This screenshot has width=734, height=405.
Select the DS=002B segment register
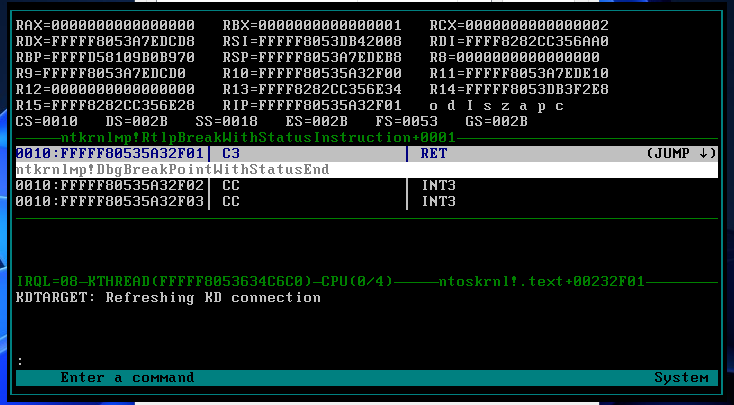pos(137,121)
